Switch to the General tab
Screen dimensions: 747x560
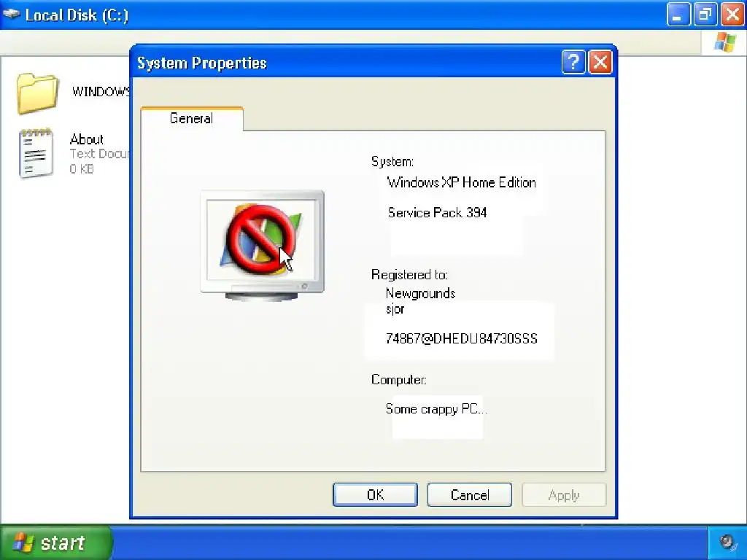coord(192,118)
